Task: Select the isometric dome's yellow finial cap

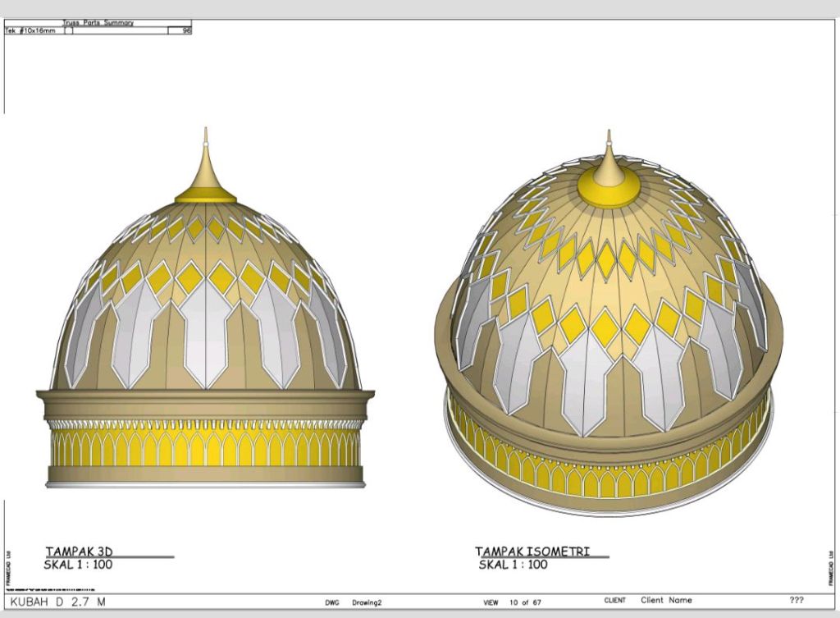Action: [608, 187]
